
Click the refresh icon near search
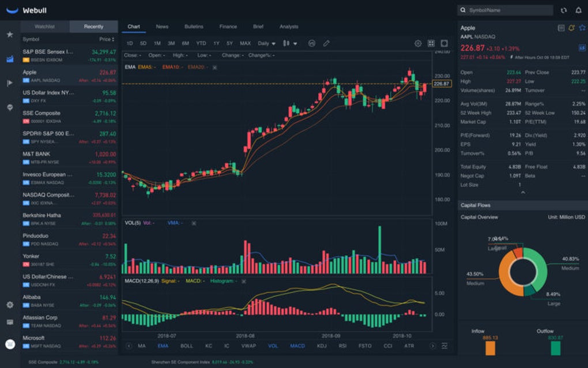[564, 10]
